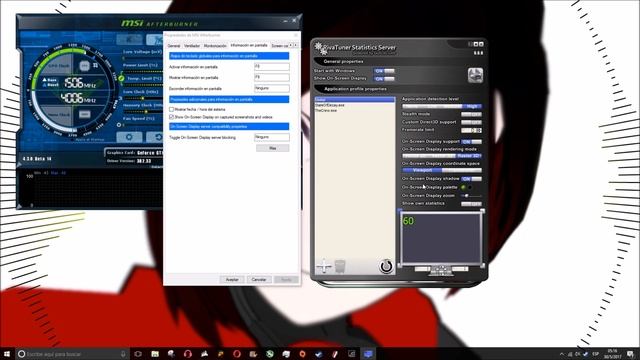Viewport: 640px width, 360px height.
Task: Open MSI Afterburner settings gear button
Action: [129, 137]
